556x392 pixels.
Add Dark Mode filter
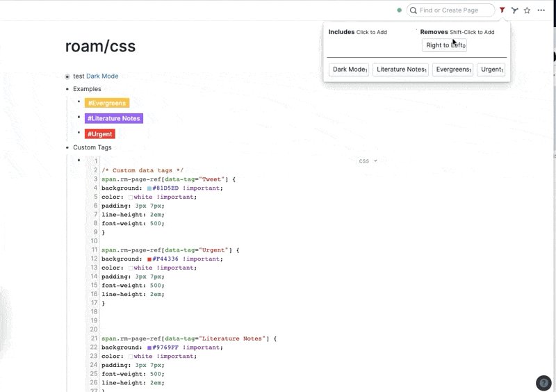[349, 70]
